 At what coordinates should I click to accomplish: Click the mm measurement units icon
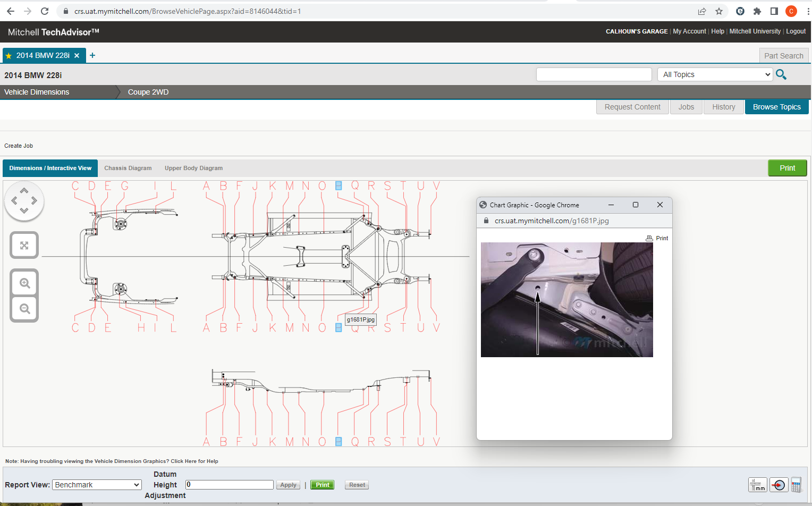pos(758,485)
